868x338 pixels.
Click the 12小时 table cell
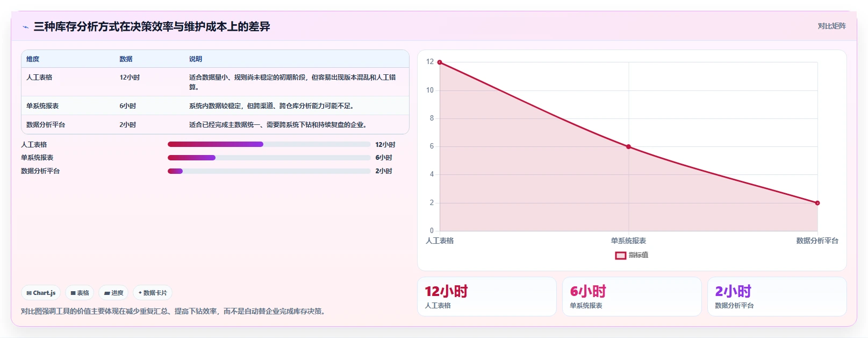[x=130, y=78]
